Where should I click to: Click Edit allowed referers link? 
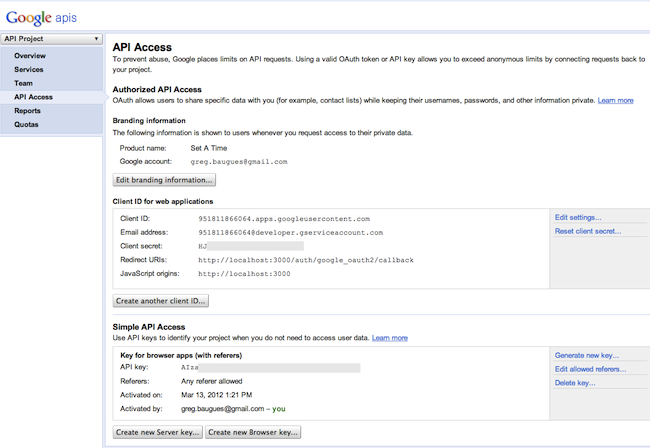click(590, 369)
